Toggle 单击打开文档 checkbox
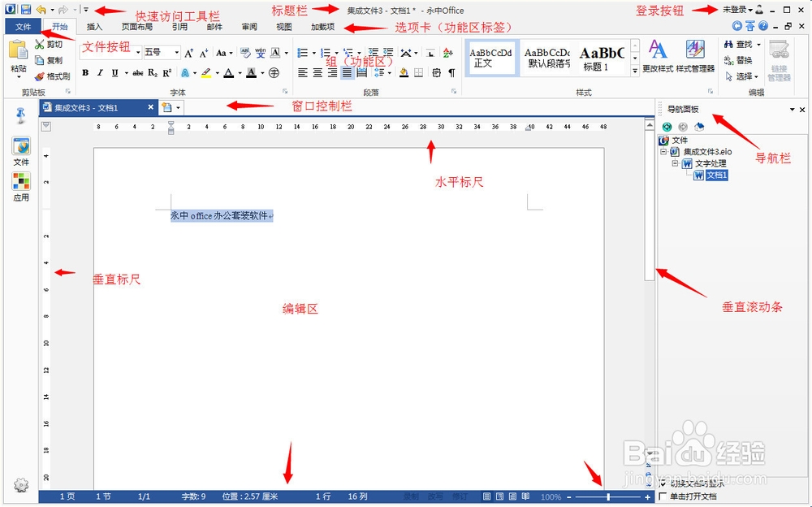812x507 pixels. (x=663, y=496)
